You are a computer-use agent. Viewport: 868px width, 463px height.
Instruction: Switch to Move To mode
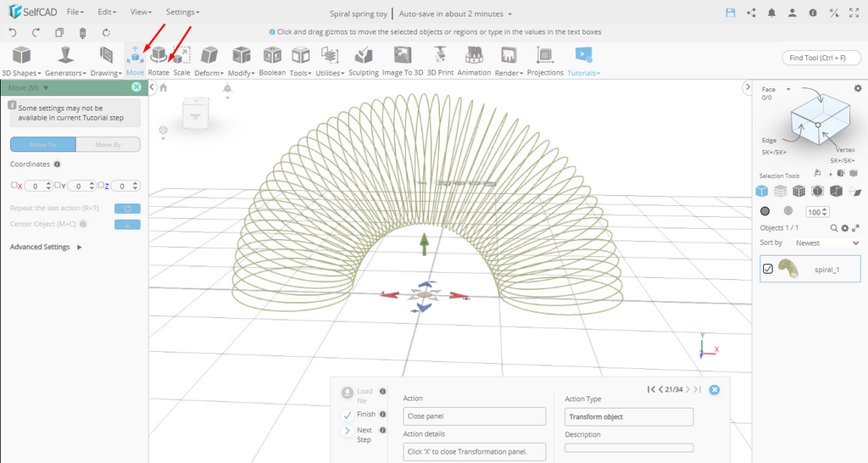coord(42,144)
